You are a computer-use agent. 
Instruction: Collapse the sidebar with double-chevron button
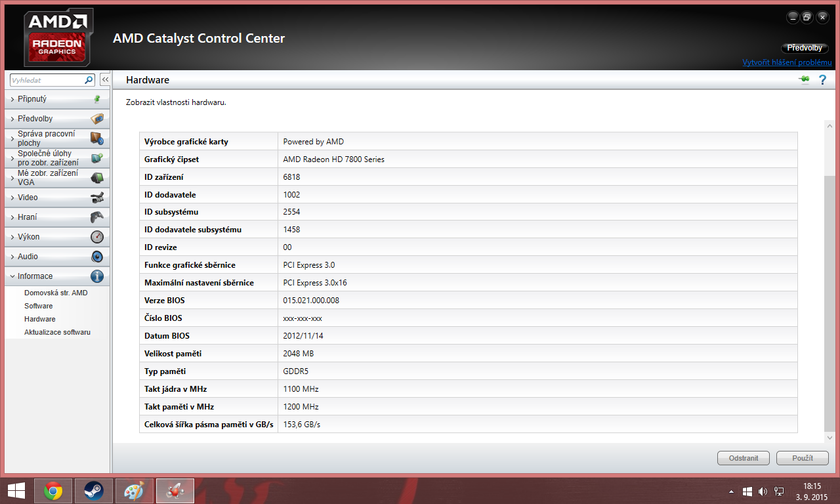pos(105,79)
